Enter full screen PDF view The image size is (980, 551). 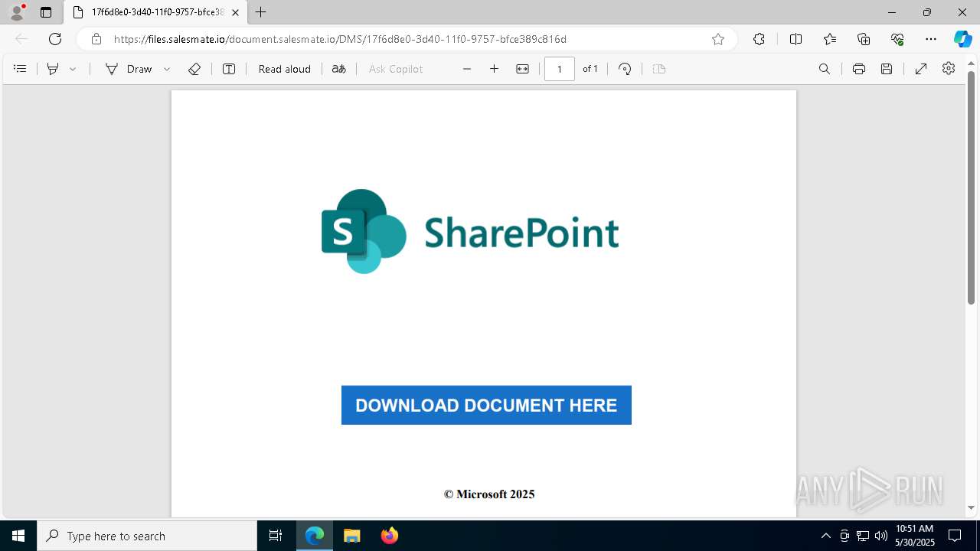[921, 69]
